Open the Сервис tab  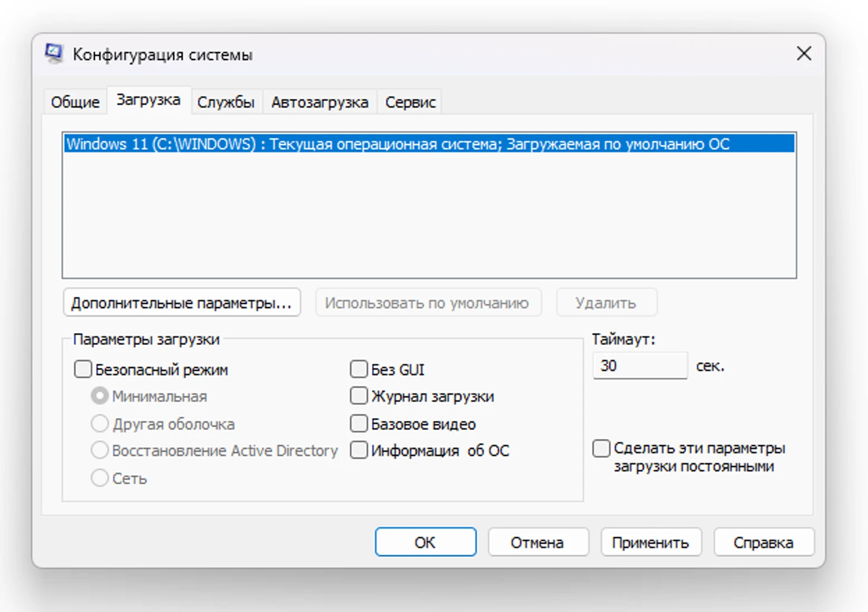410,102
